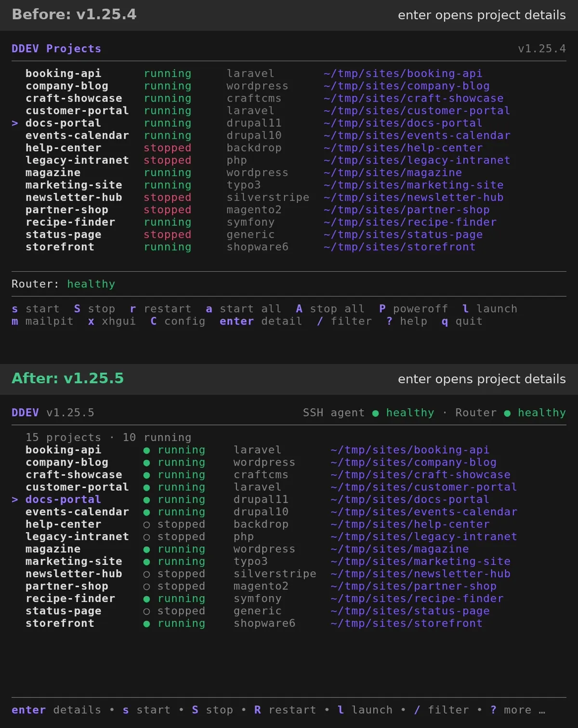Click the 's start' hint in After footer
The width and height of the screenshot is (578, 728).
point(146,710)
